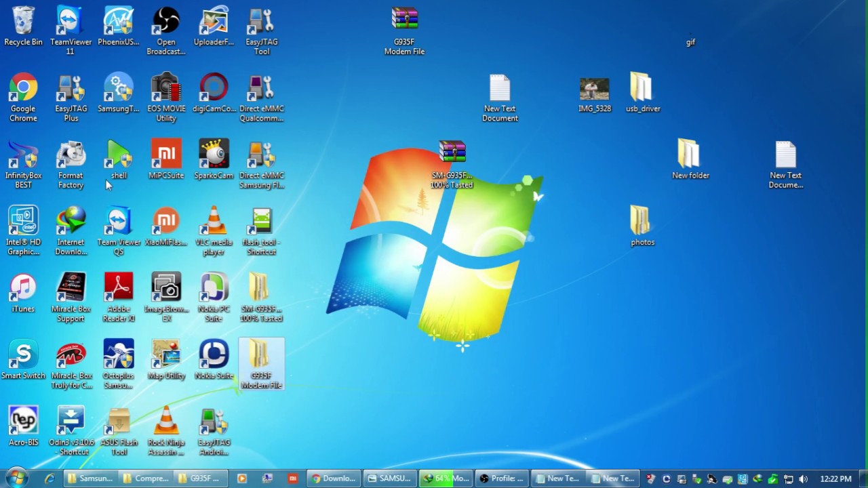Launch EasyJTAG Tool shortcut

(x=261, y=31)
